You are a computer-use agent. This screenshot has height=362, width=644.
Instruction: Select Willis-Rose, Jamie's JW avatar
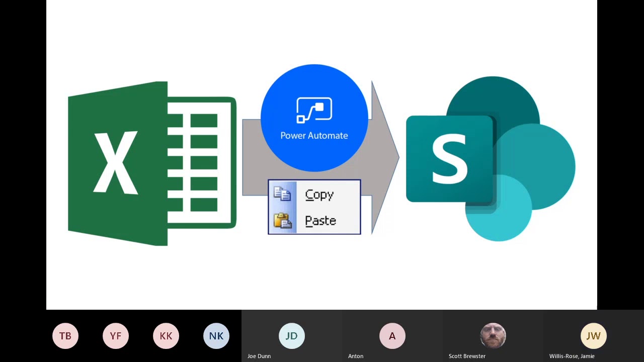[x=594, y=336]
